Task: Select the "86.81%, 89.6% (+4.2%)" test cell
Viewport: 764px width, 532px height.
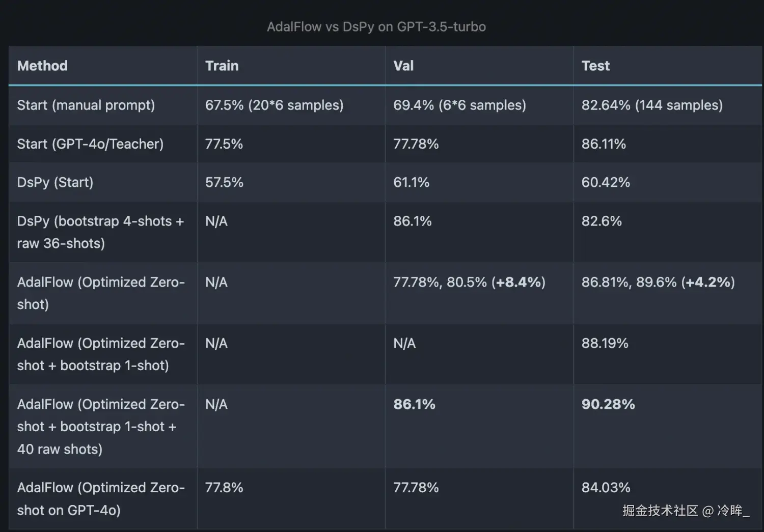Action: tap(658, 283)
